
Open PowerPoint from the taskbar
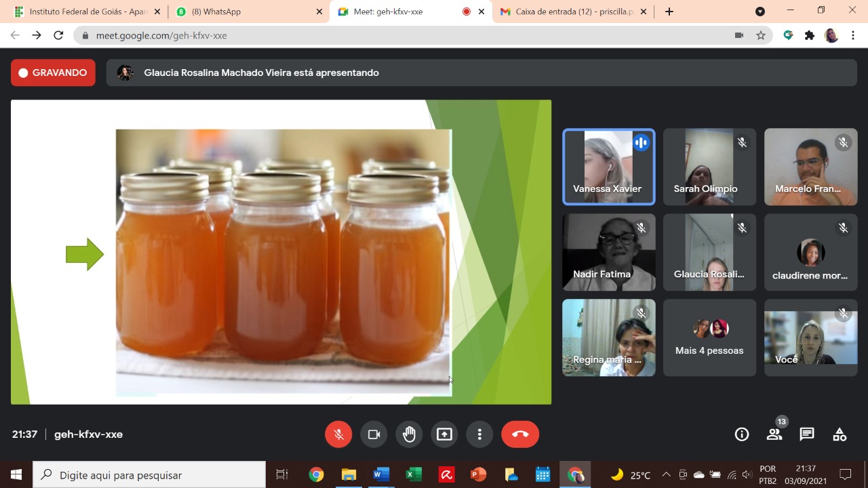[x=479, y=474]
